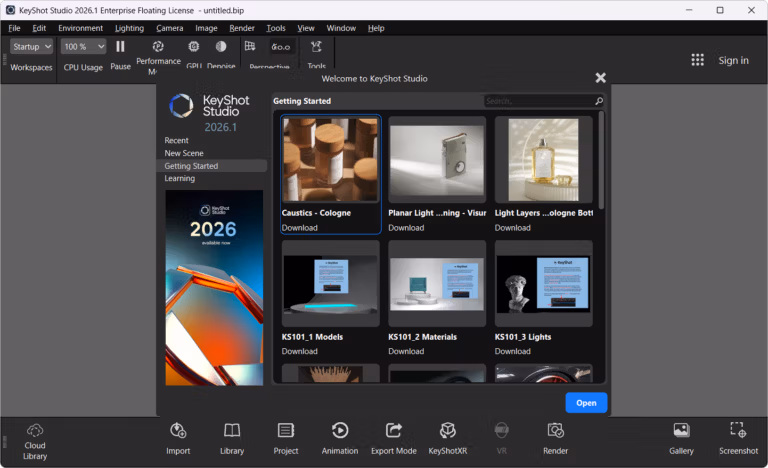Click the Search input field
The image size is (768, 468).
pyautogui.click(x=538, y=101)
